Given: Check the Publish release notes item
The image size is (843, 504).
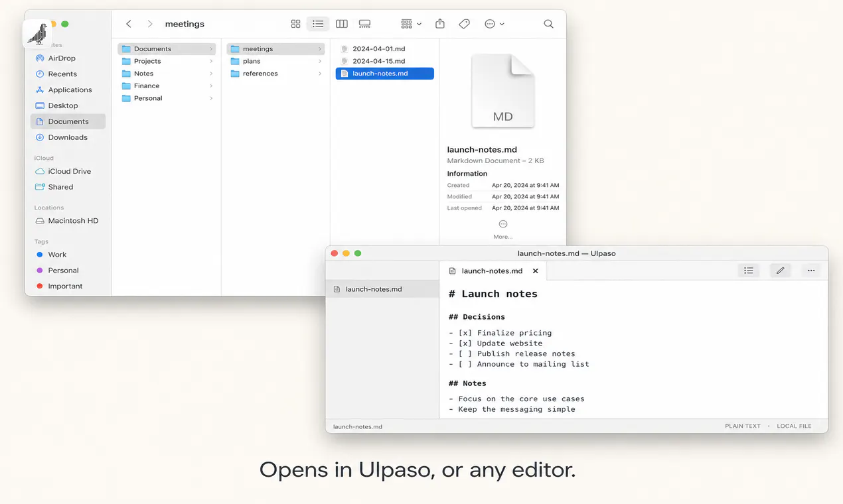Looking at the screenshot, I should tap(465, 354).
